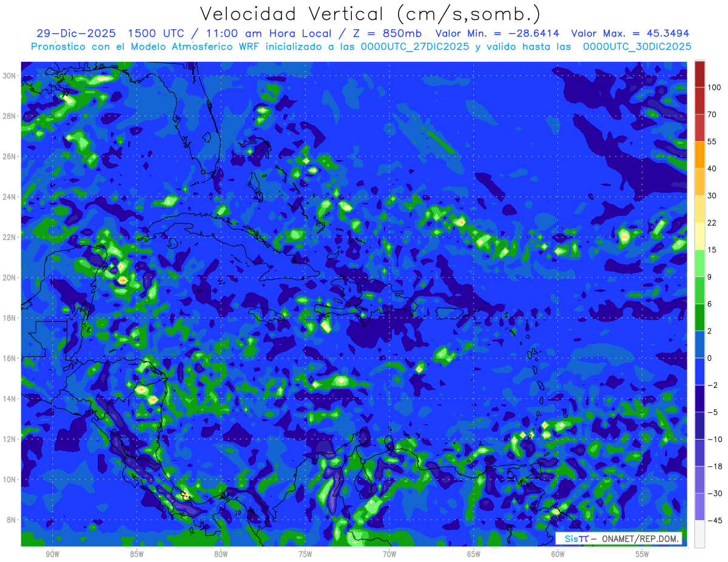Click the colorbar value label 30
728x562 pixels.
[712, 195]
